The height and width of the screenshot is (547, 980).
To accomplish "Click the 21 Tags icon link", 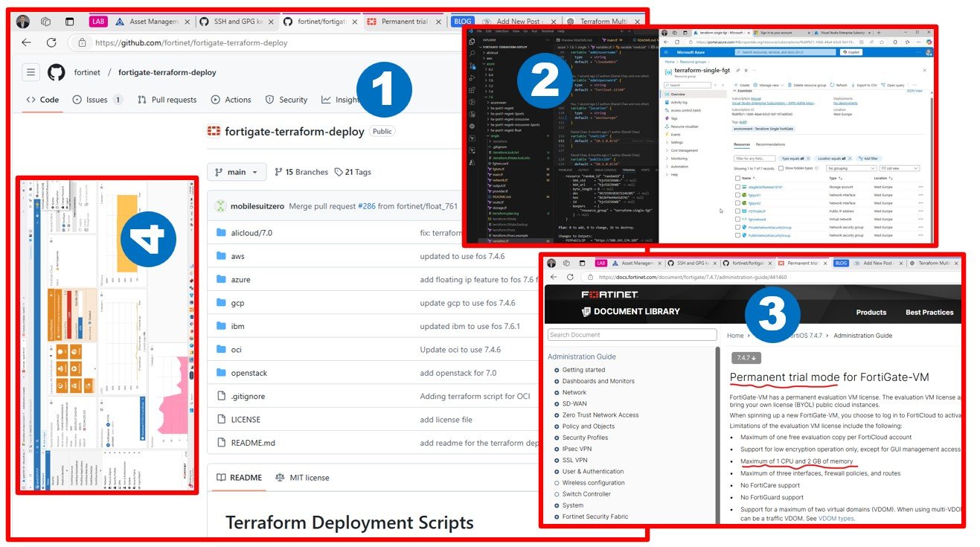I will click(353, 172).
